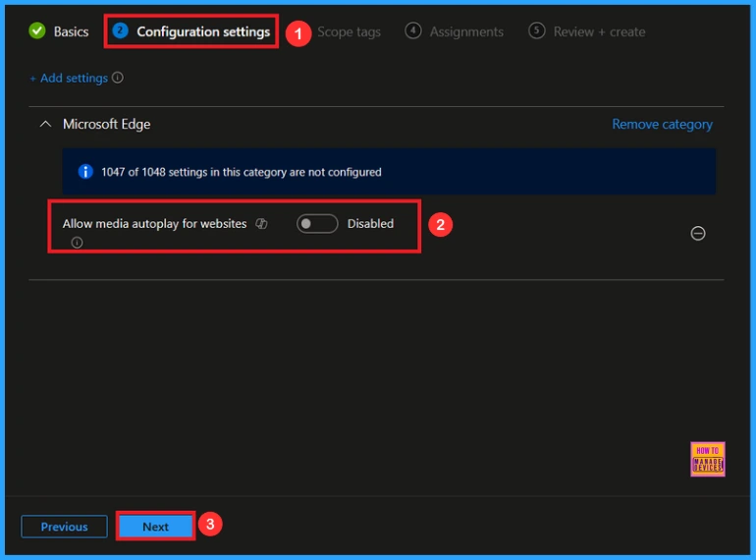The width and height of the screenshot is (756, 560).
Task: Click the Add settings link
Action: [x=69, y=79]
